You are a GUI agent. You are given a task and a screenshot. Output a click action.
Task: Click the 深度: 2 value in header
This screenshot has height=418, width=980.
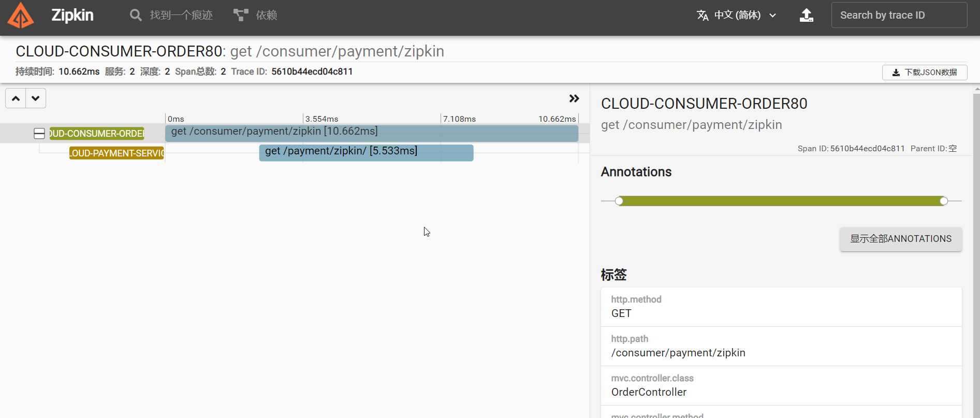click(167, 71)
